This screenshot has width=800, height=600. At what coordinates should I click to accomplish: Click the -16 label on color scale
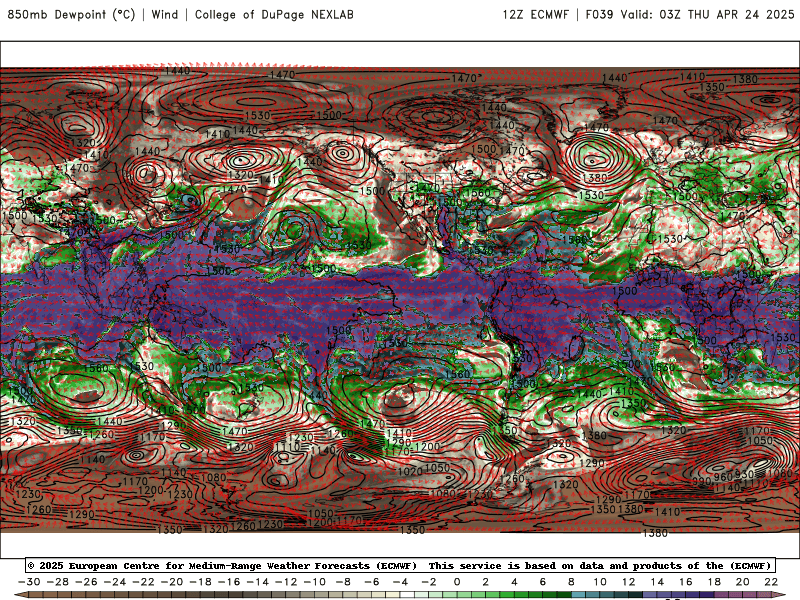(229, 582)
